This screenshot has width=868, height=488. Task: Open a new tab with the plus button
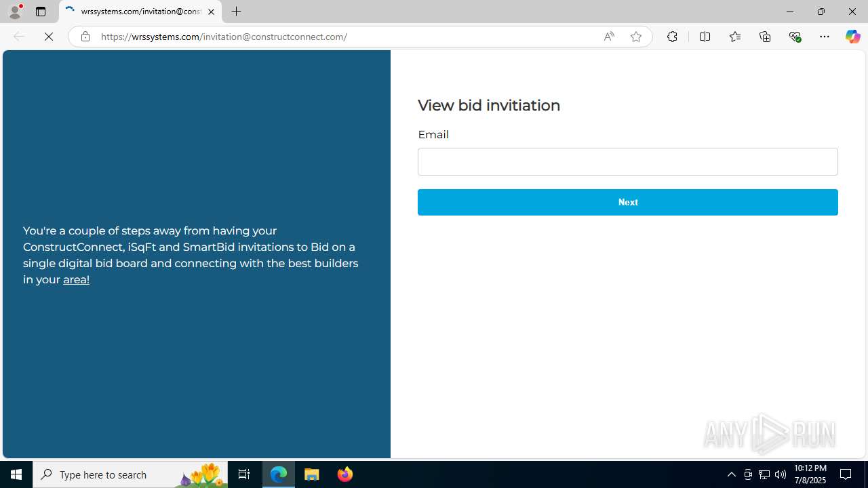(x=237, y=12)
